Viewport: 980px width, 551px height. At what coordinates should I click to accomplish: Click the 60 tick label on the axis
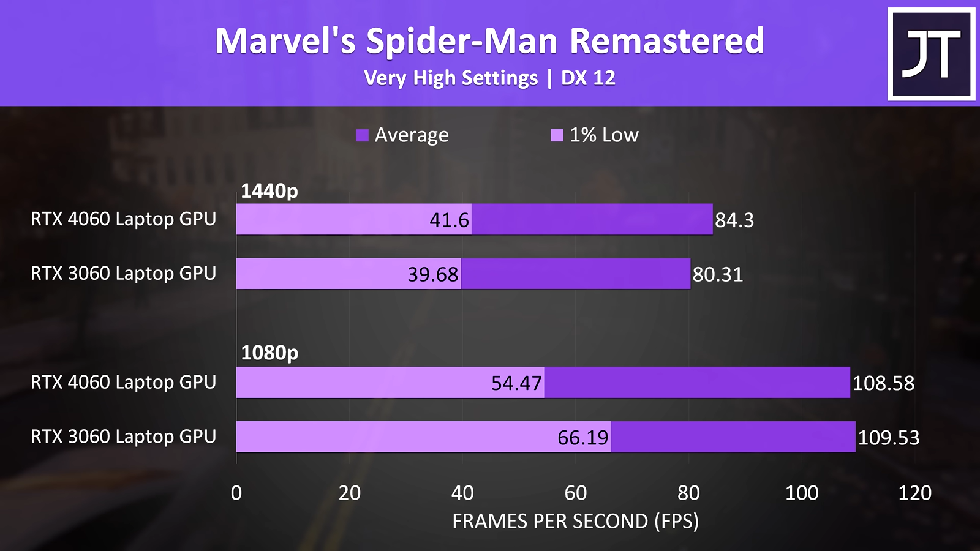pyautogui.click(x=575, y=493)
